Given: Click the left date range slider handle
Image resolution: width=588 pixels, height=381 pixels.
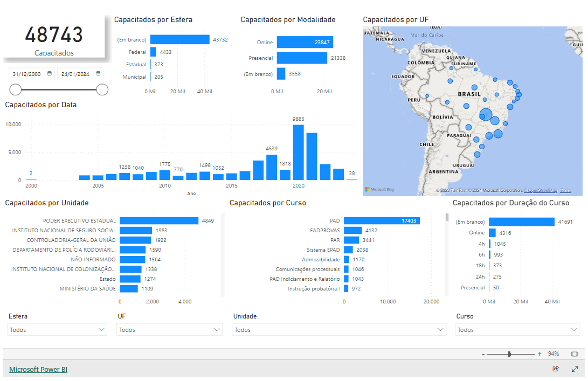Looking at the screenshot, I should click(x=16, y=89).
